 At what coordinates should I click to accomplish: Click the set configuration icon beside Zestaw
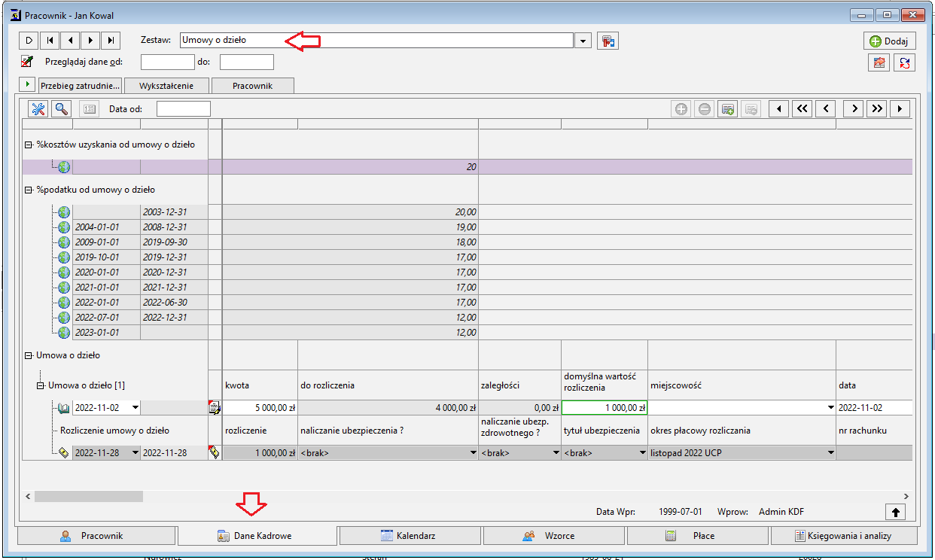pyautogui.click(x=608, y=41)
